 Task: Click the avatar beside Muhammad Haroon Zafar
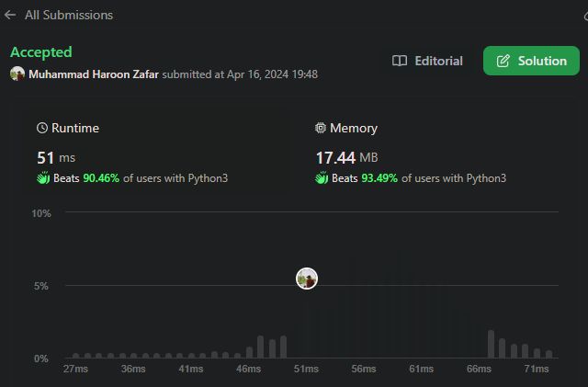(x=17, y=74)
